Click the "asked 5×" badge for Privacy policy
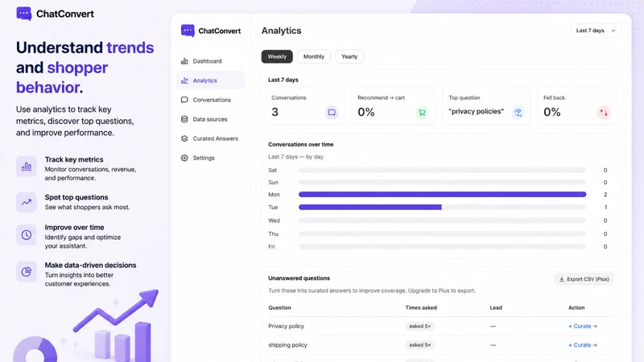Image resolution: width=644 pixels, height=362 pixels. point(419,327)
